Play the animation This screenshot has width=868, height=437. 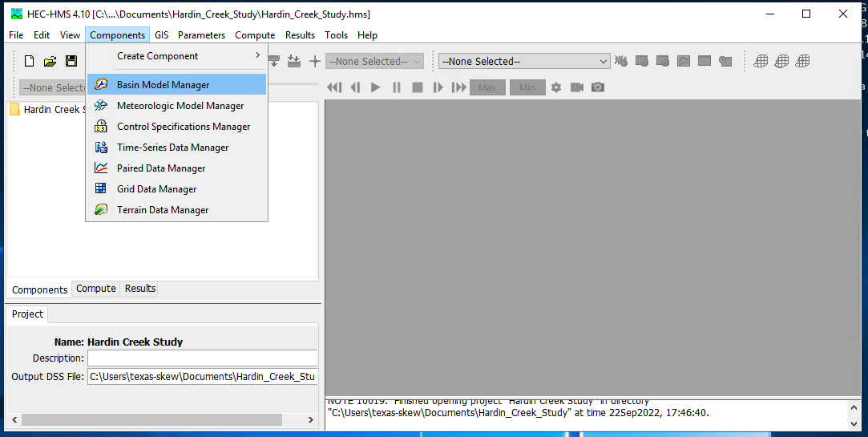tap(376, 87)
